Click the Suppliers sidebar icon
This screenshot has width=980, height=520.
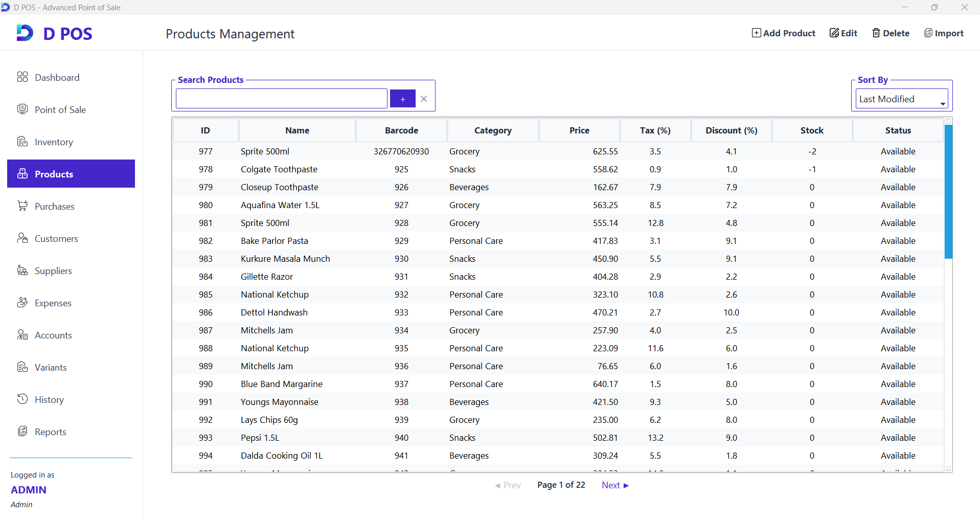click(22, 270)
